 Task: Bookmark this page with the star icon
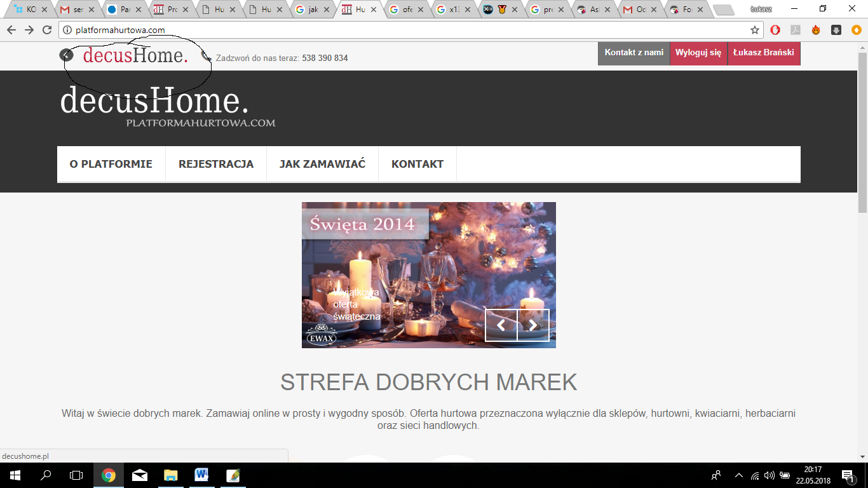tap(755, 30)
